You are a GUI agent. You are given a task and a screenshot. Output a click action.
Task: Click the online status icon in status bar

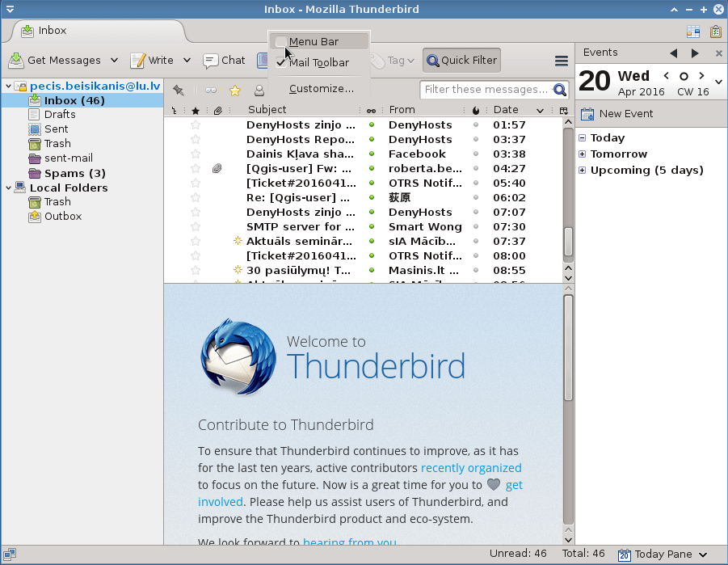pyautogui.click(x=10, y=554)
